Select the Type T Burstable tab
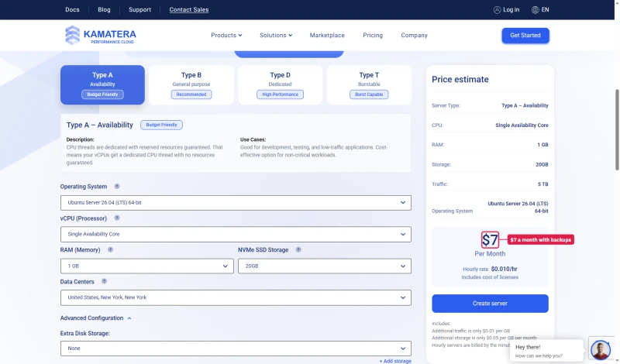620x364 pixels. tap(369, 85)
